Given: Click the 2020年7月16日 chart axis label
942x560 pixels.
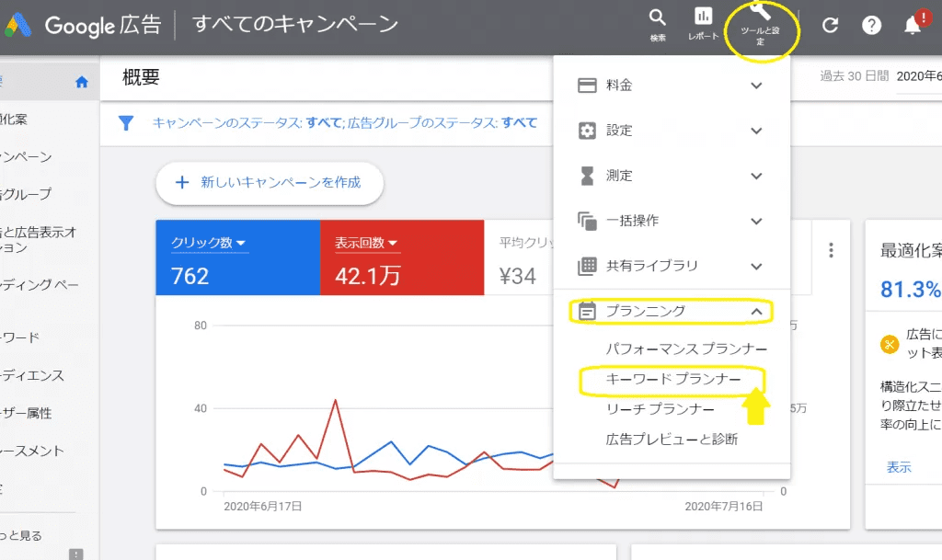Looking at the screenshot, I should pos(724,507).
